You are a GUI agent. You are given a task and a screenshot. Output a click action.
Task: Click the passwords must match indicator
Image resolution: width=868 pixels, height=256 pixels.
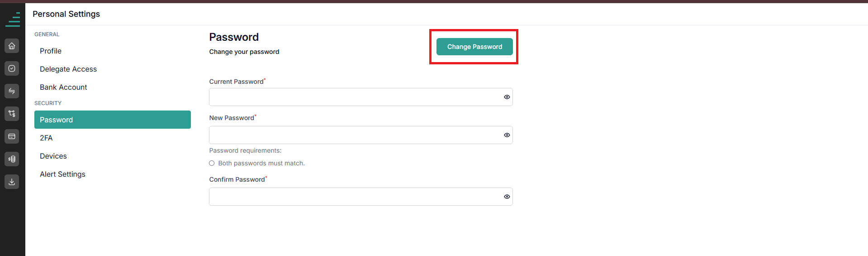click(212, 163)
